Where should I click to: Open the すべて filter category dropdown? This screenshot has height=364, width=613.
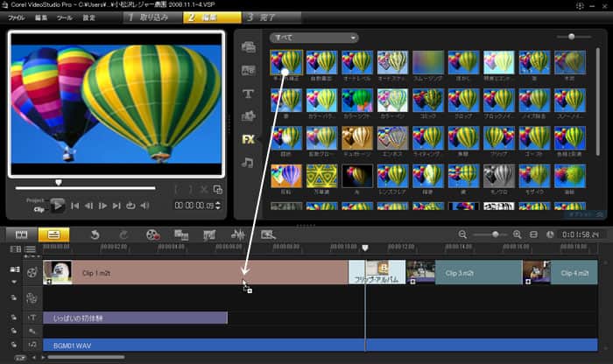[x=314, y=38]
